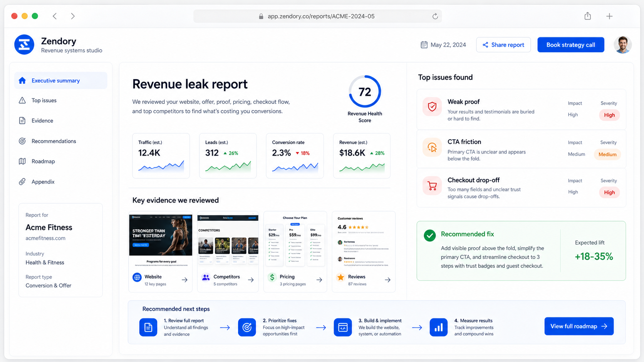Viewport: 644px width, 362px height.
Task: Click the Weak proof shield icon
Action: click(x=432, y=107)
